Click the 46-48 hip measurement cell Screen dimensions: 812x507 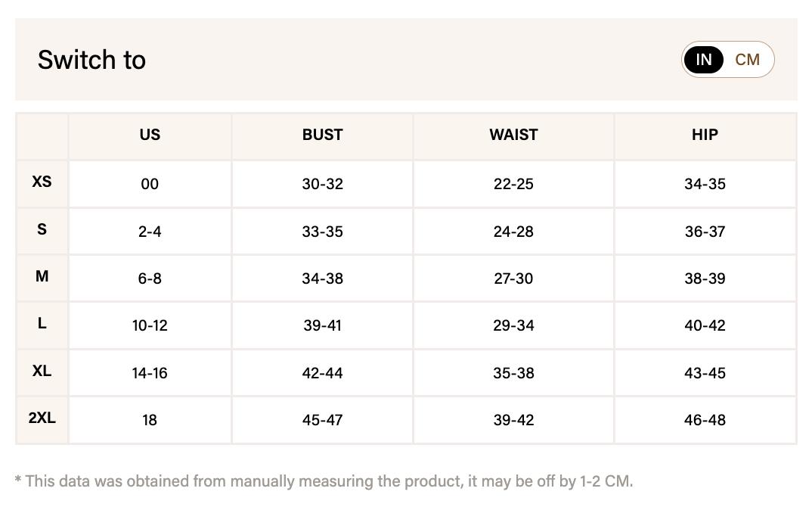pyautogui.click(x=704, y=420)
